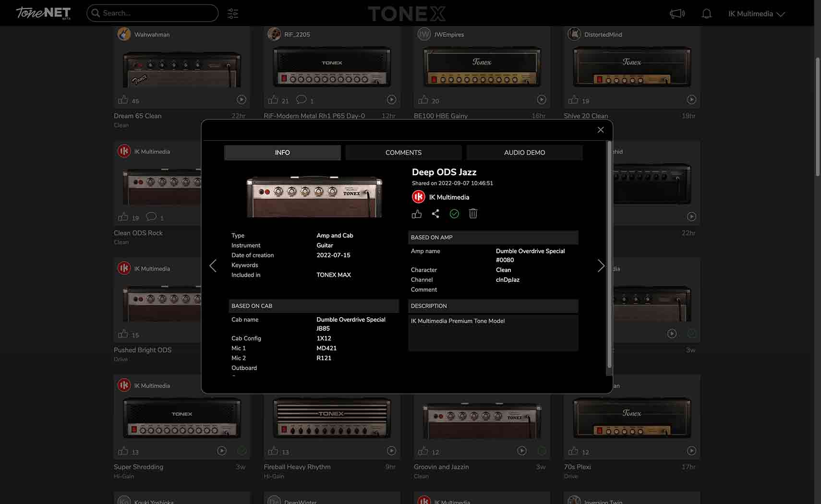Open the Super Shredding tone title
The height and width of the screenshot is (504, 821).
tap(138, 467)
